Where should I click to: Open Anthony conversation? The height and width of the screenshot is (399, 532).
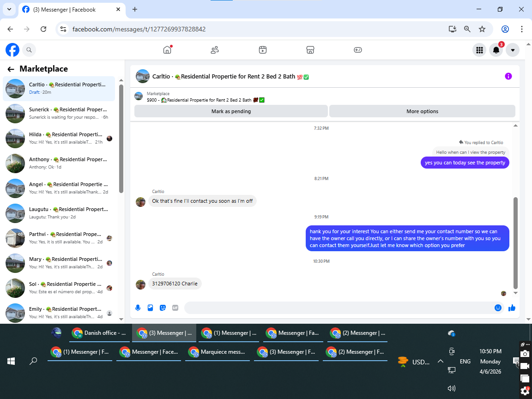click(59, 163)
